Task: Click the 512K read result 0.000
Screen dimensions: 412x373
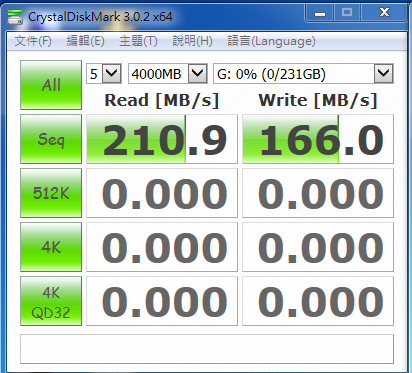Action: point(162,193)
